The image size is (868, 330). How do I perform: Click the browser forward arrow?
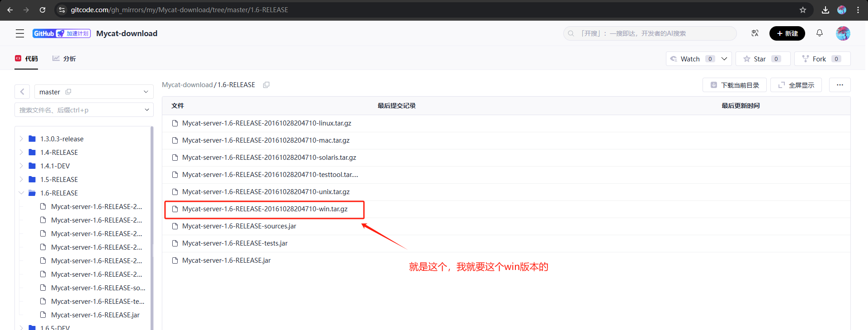coord(26,9)
